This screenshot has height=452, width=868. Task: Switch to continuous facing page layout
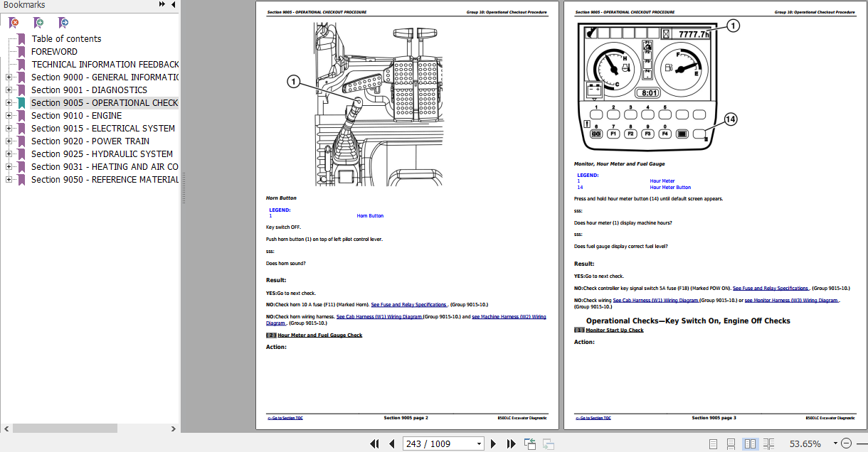tap(768, 444)
